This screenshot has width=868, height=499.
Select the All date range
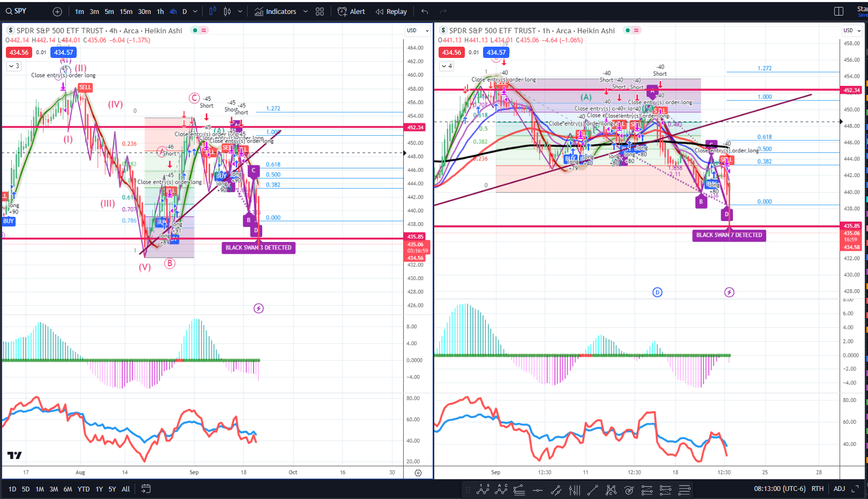[125, 489]
